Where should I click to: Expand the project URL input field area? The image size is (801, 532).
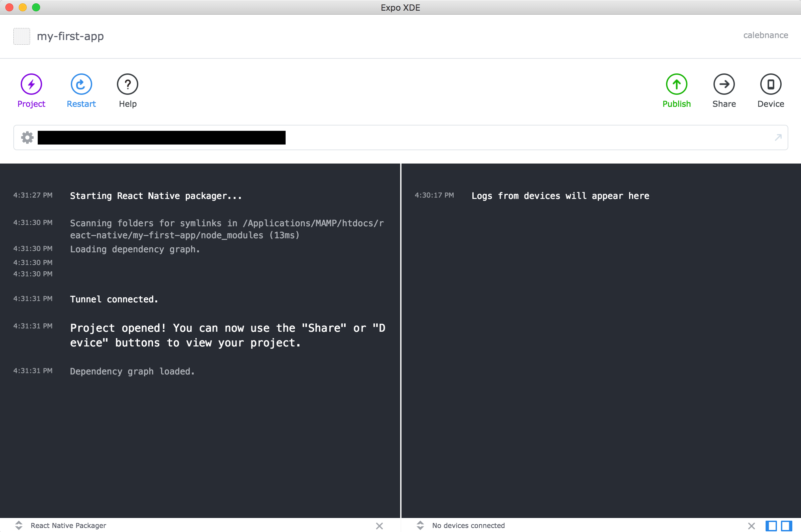[778, 137]
